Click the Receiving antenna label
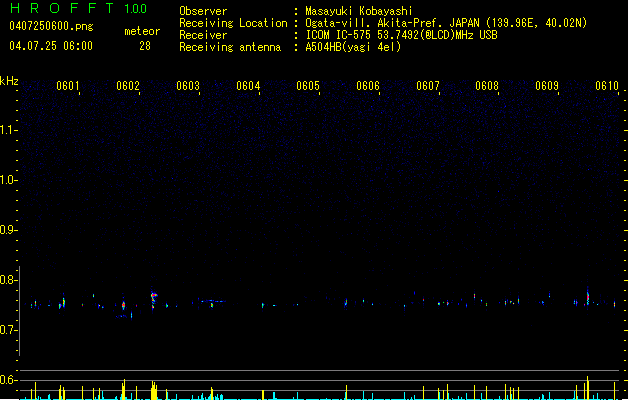The image size is (629, 400). [x=230, y=47]
